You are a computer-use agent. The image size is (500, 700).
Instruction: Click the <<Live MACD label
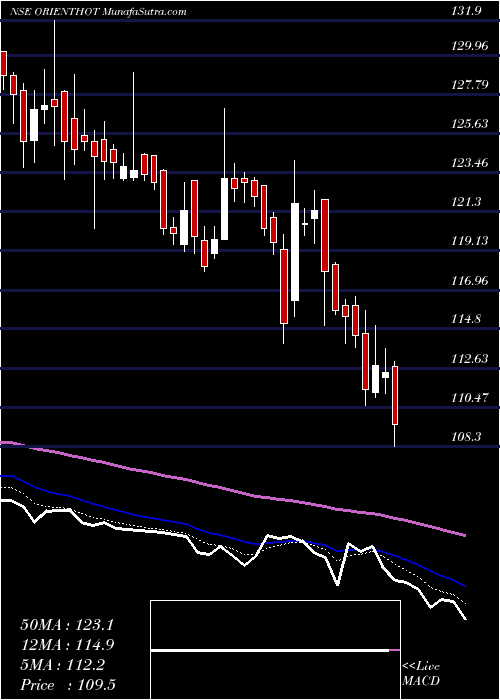click(421, 673)
